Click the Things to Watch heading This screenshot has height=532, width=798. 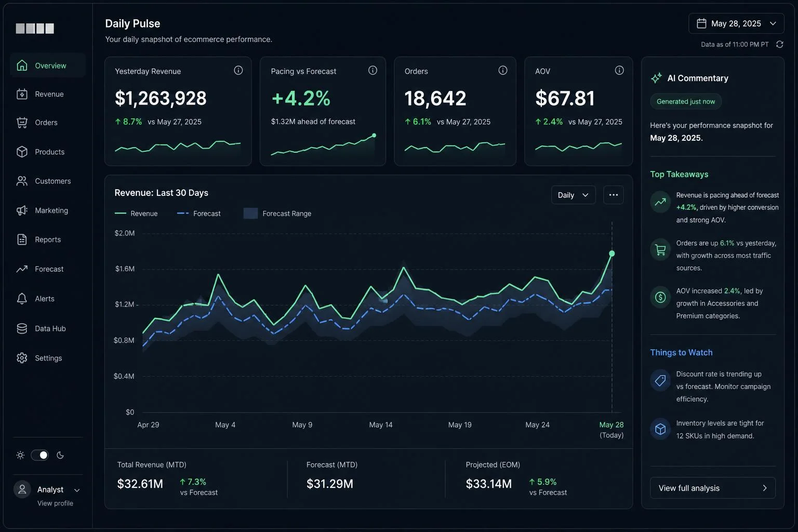(x=681, y=352)
